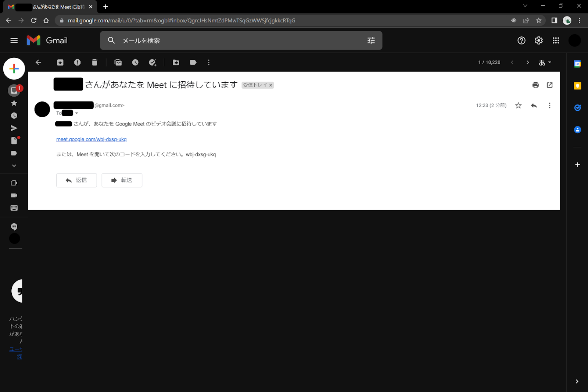Viewport: 588px width, 392px height.
Task: Open the input method dropdown あ
Action: click(x=545, y=63)
